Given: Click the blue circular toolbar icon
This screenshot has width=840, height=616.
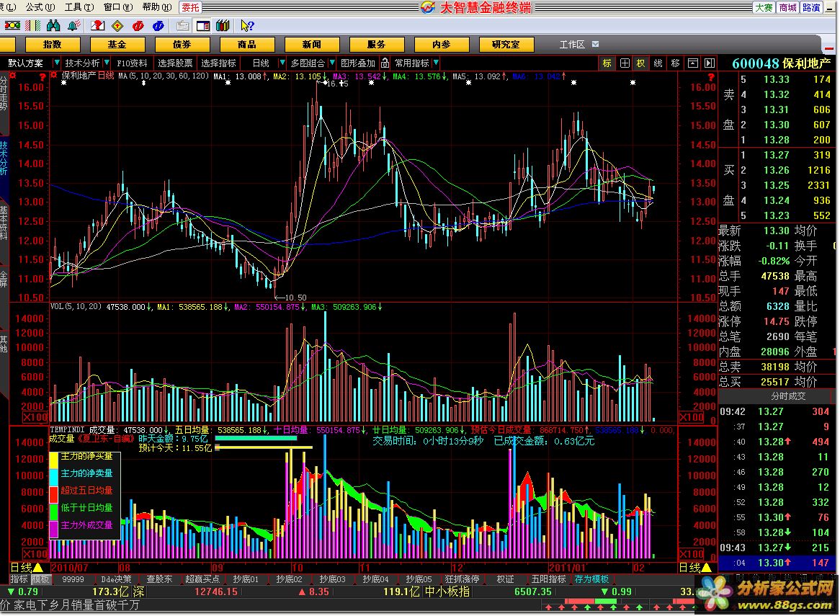Looking at the screenshot, I should point(158,26).
